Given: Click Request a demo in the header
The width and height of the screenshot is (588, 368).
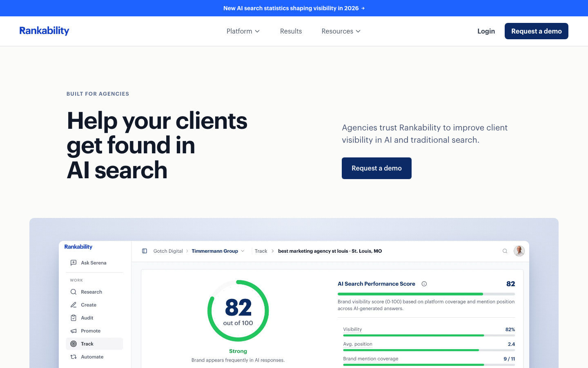Looking at the screenshot, I should tap(536, 31).
